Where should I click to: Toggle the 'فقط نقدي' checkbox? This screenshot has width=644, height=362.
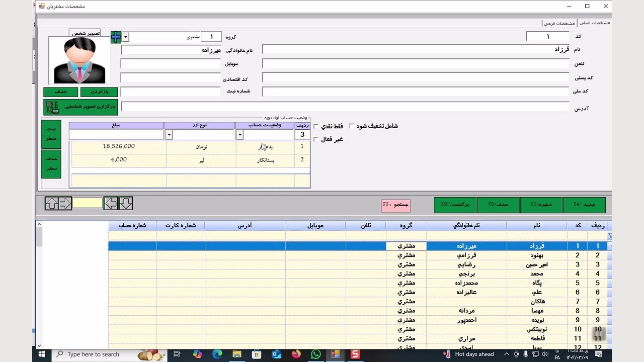coord(316,126)
